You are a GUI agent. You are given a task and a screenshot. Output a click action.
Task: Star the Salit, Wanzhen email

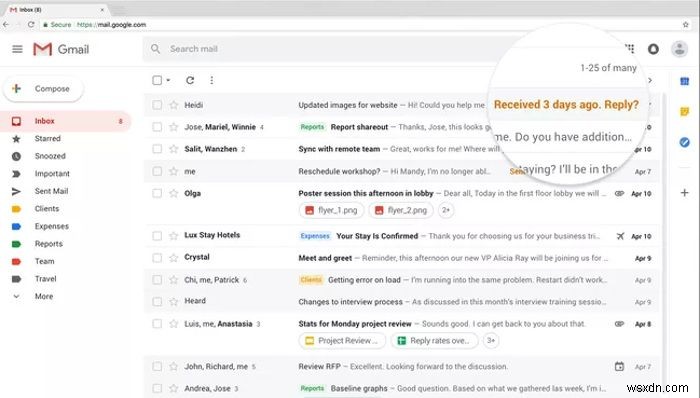(x=174, y=149)
